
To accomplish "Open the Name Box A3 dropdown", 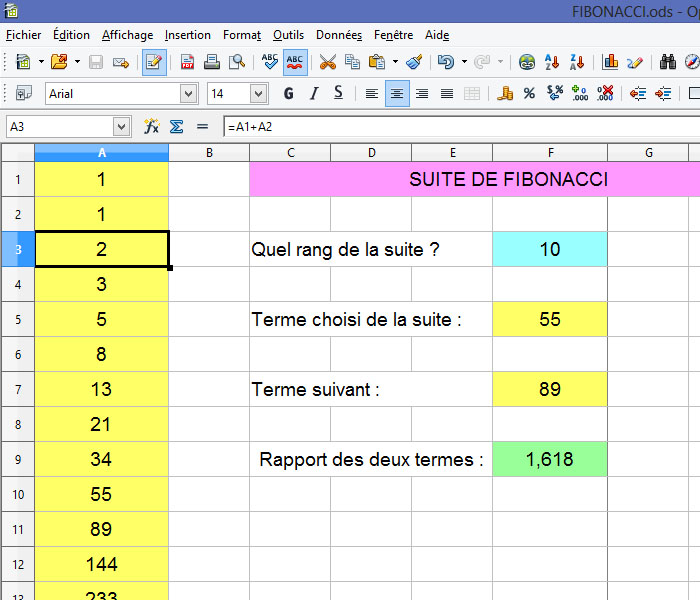I will (121, 127).
